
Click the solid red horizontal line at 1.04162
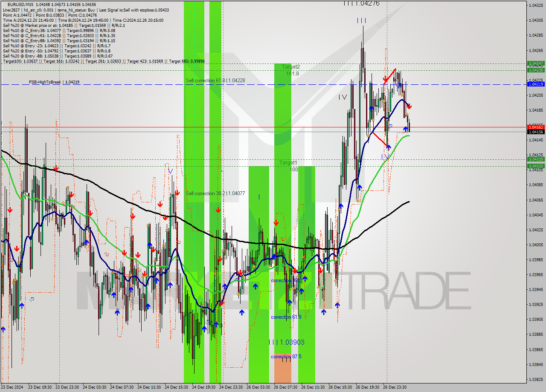(x=264, y=127)
